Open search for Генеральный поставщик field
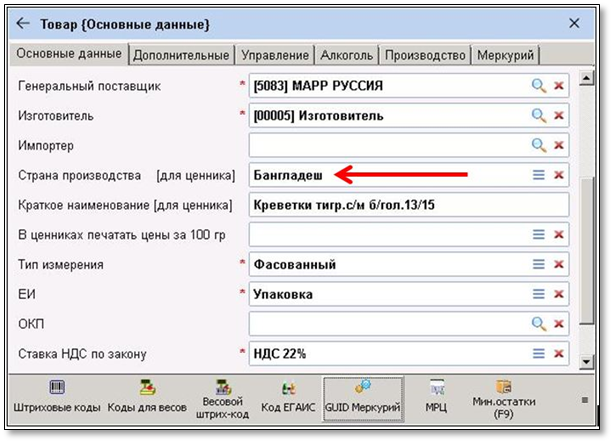Image resolution: width=613 pixels, height=443 pixels. (539, 87)
